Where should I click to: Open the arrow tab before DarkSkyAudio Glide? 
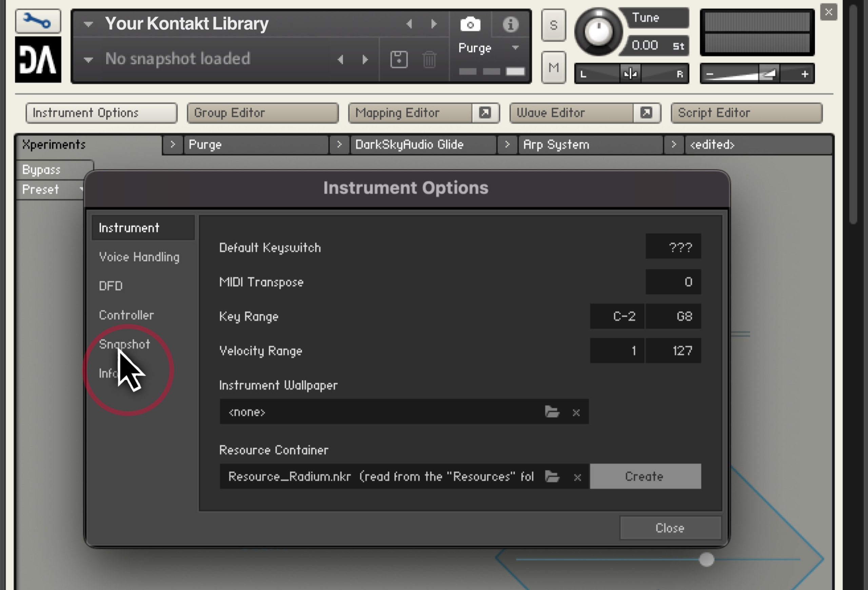pyautogui.click(x=339, y=145)
